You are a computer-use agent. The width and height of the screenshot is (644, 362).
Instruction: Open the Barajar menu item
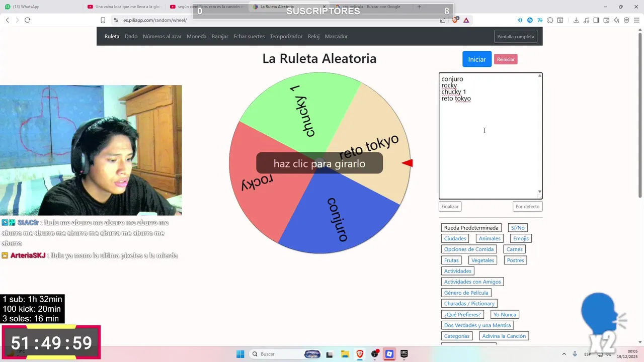(220, 36)
